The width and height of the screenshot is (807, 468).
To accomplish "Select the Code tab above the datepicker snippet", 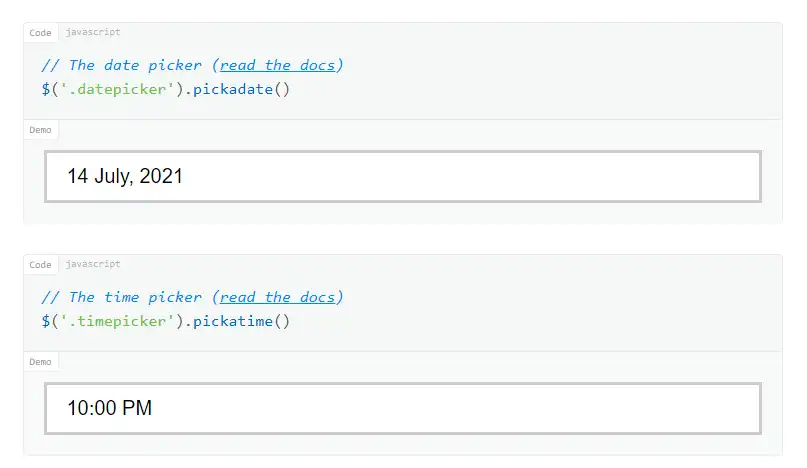I will pos(40,33).
